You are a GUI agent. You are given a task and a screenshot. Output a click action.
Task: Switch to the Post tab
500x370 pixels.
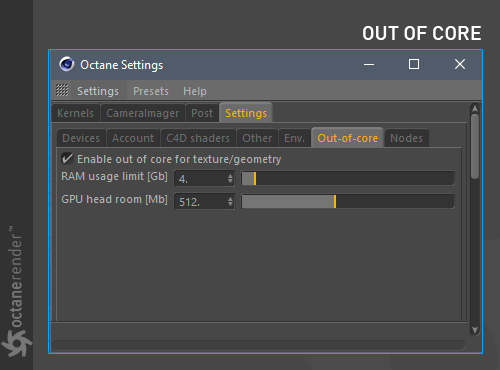[202, 113]
